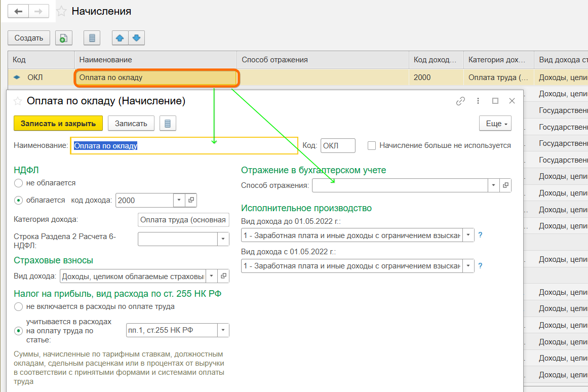
Task: Choose учитывается в расходах на оплату труда
Action: [18, 331]
